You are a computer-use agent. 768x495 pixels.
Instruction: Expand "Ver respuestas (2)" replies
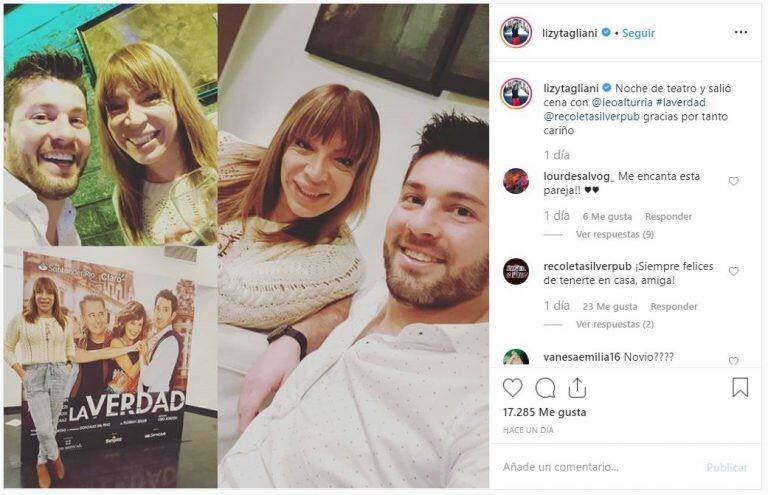615,325
